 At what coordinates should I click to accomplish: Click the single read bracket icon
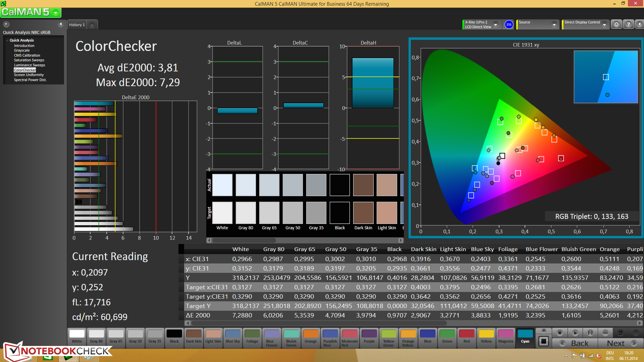tap(590, 333)
